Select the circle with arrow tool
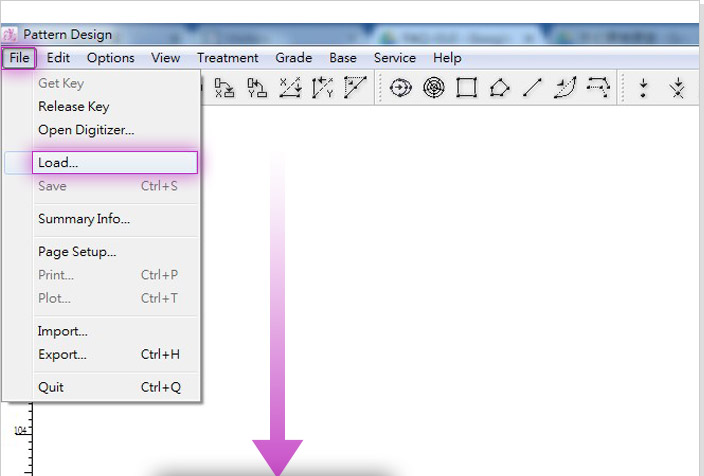 point(401,88)
